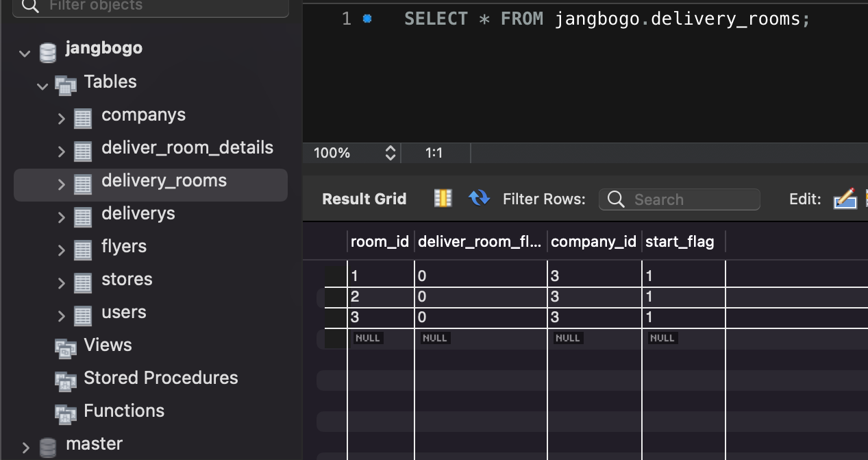Expand the companys table
Screen dimensions: 868x460
62,119
